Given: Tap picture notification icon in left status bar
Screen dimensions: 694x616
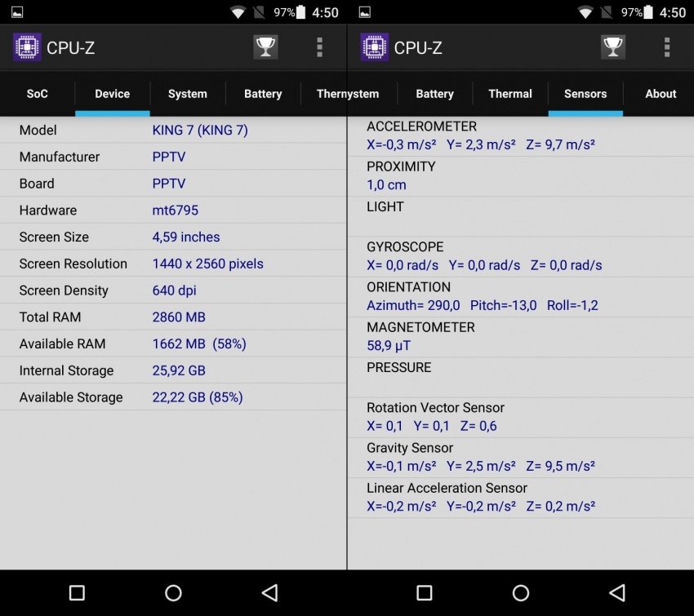Looking at the screenshot, I should pyautogui.click(x=17, y=12).
